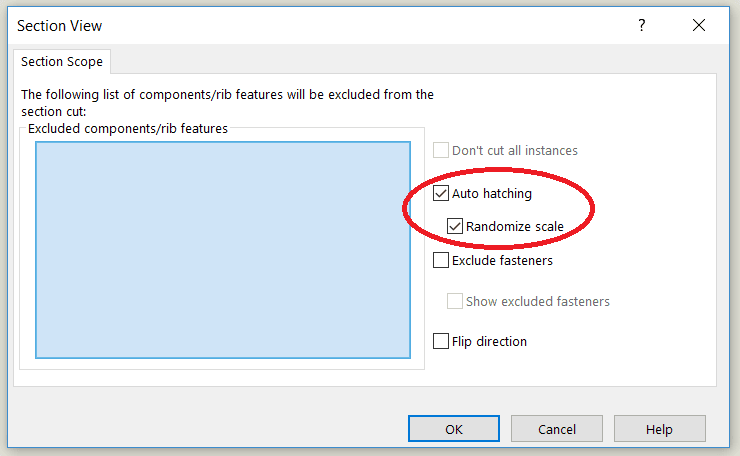
Task: Confirm the dialog with the OK button
Action: tap(454, 429)
